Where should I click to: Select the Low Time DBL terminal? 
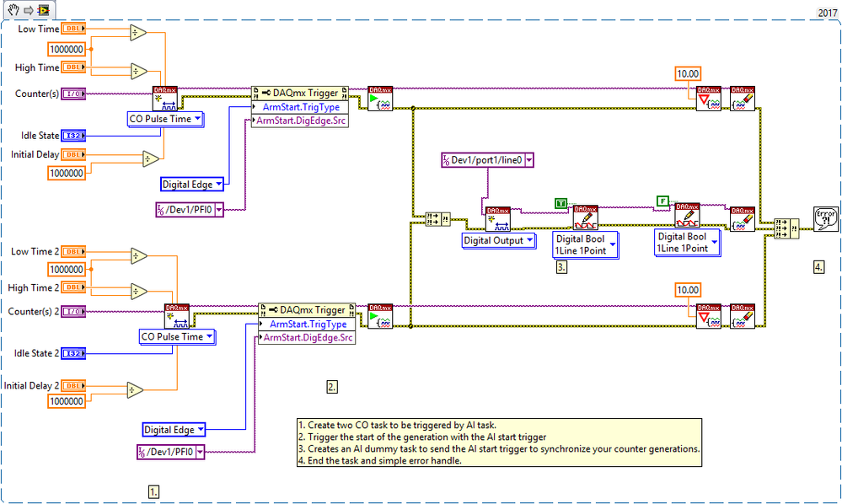(73, 29)
